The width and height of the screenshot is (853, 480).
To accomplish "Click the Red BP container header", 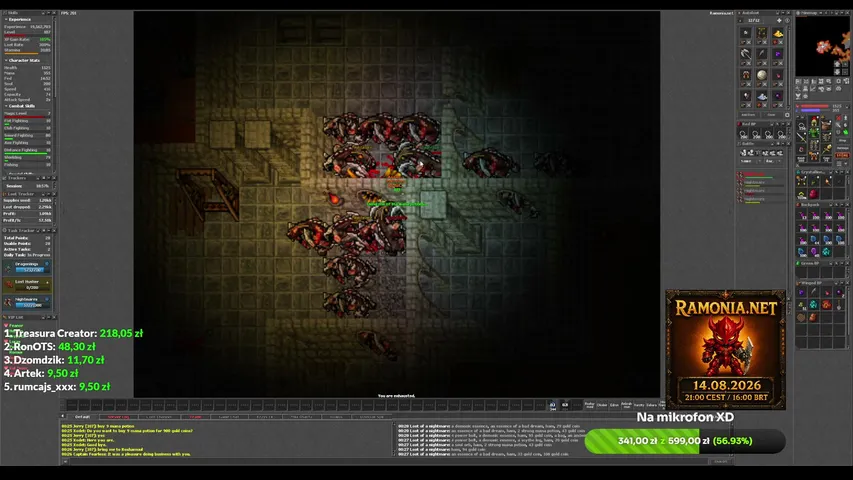I will point(764,124).
